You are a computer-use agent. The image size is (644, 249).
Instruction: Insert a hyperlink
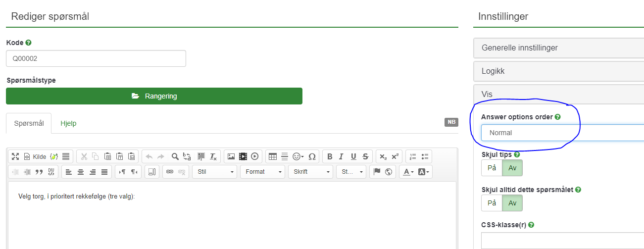tap(170, 172)
